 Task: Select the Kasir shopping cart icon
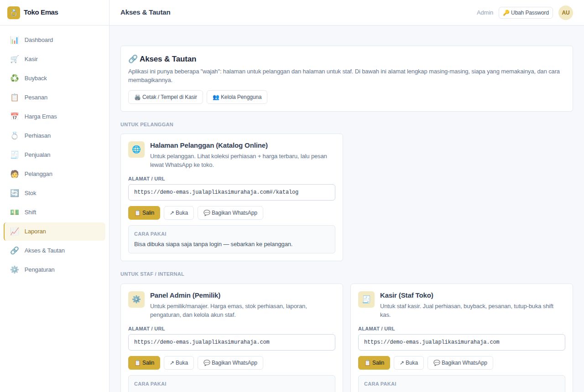[15, 59]
